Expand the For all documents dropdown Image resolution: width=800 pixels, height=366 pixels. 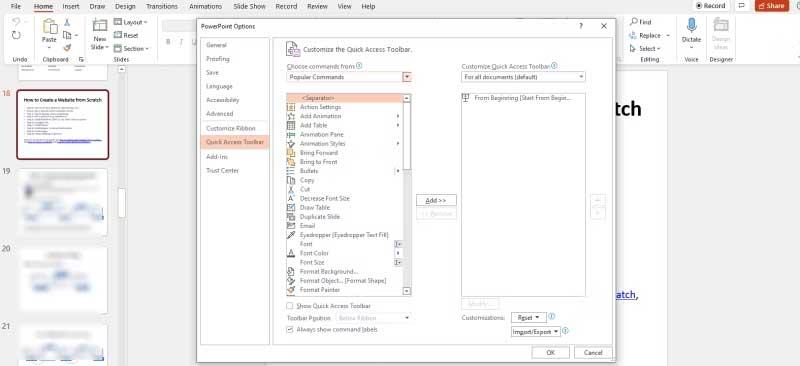[x=523, y=77]
